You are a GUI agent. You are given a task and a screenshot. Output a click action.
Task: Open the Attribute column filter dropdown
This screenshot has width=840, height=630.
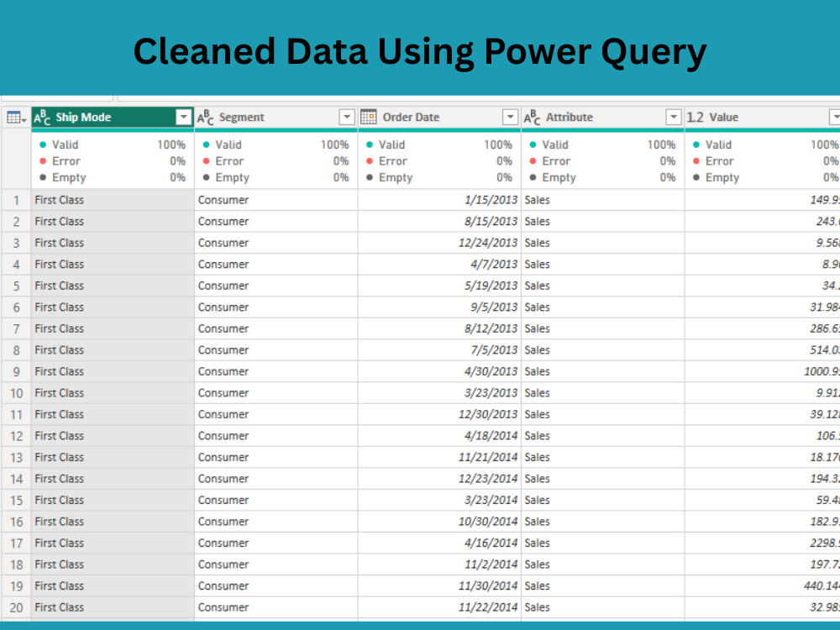(674, 117)
